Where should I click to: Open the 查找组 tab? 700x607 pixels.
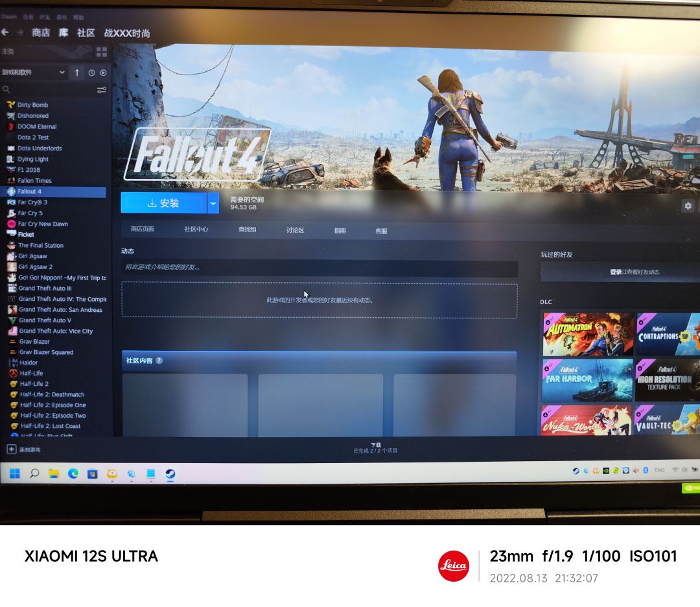(247, 230)
